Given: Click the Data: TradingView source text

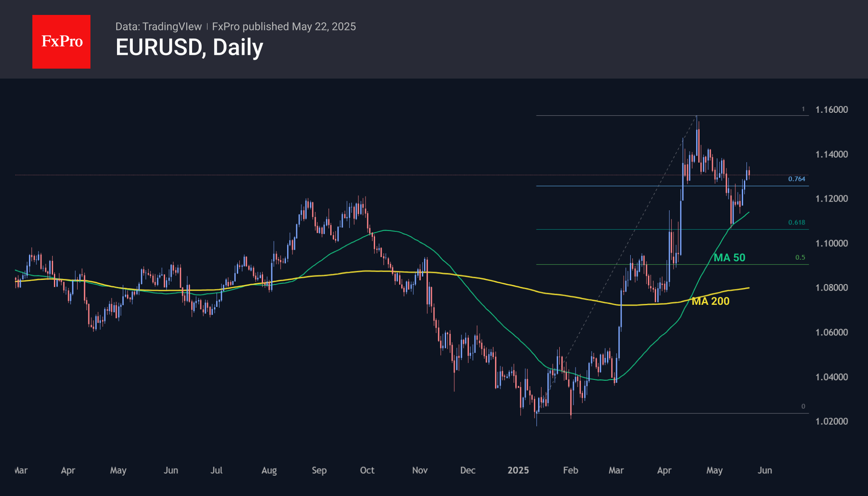Looking at the screenshot, I should click(x=158, y=27).
